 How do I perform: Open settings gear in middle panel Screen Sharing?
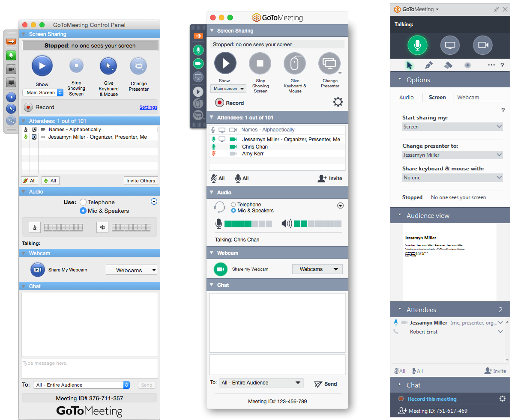click(x=338, y=102)
